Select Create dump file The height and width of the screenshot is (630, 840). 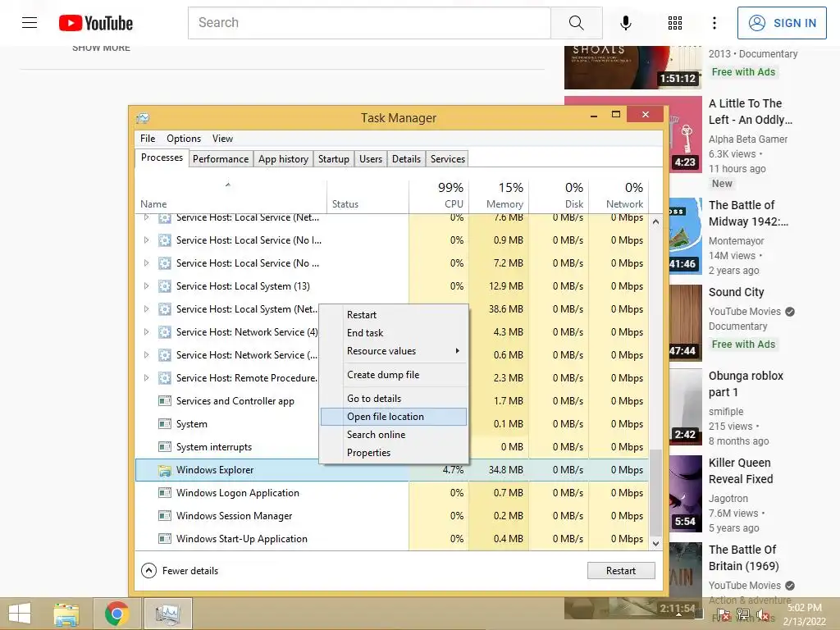click(x=394, y=375)
